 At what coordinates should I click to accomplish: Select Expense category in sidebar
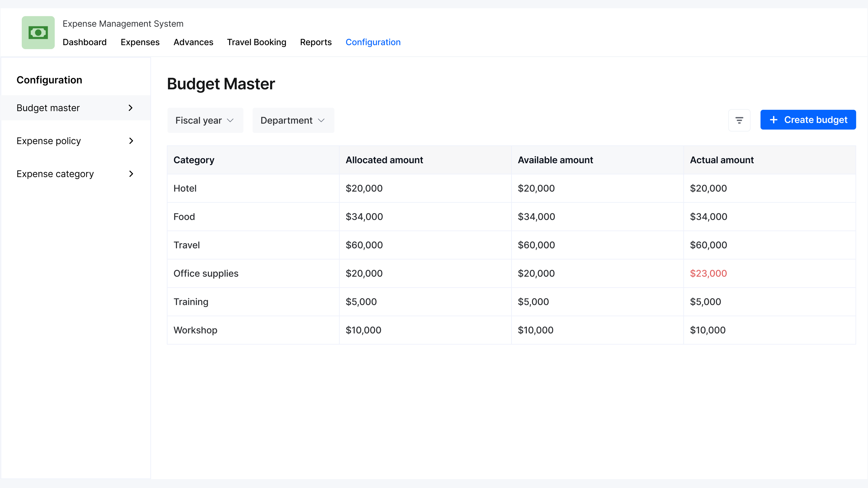(x=76, y=174)
